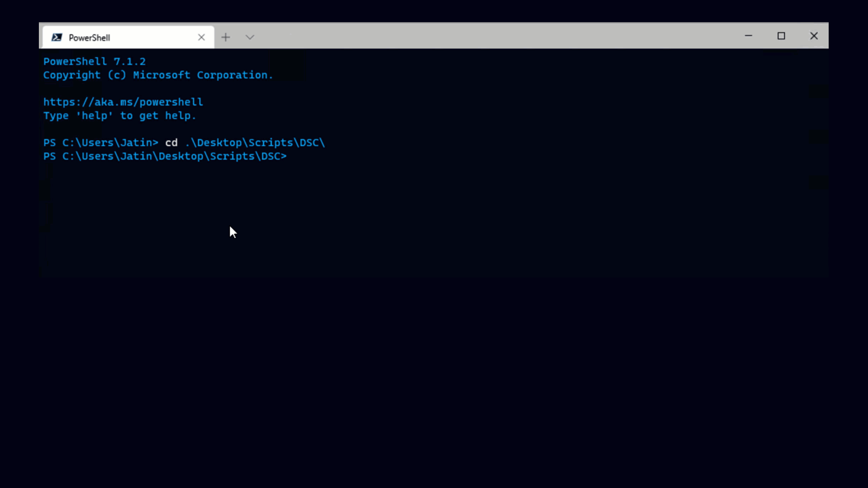
Task: Maximize the terminal window
Action: coord(781,36)
